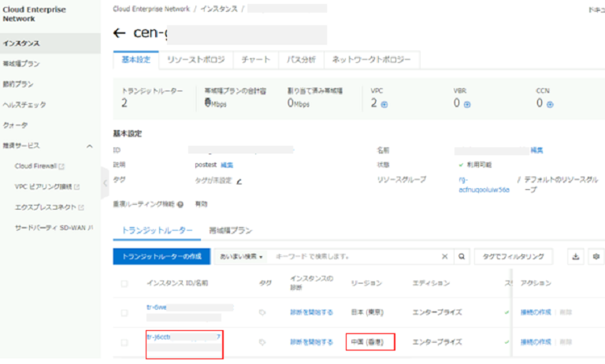Click the plus icon next to VPC count

(384, 105)
